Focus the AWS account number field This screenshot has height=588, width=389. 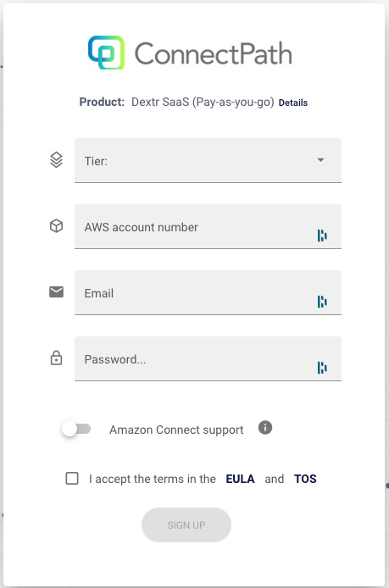pos(208,226)
